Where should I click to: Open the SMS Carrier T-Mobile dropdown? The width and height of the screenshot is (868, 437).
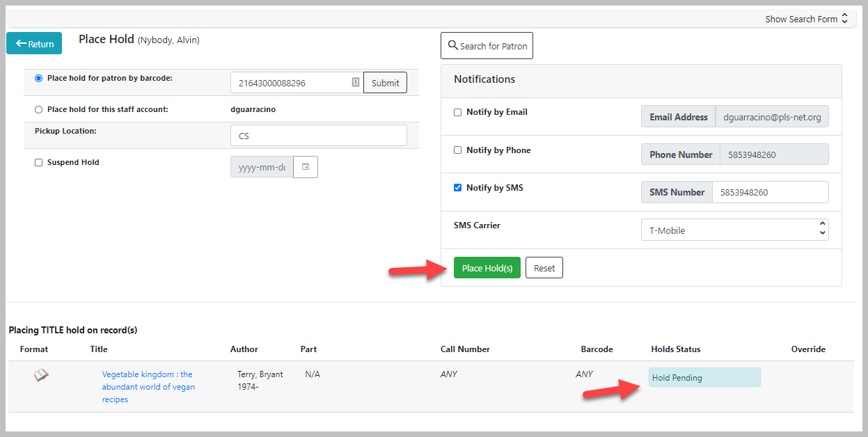(x=734, y=230)
